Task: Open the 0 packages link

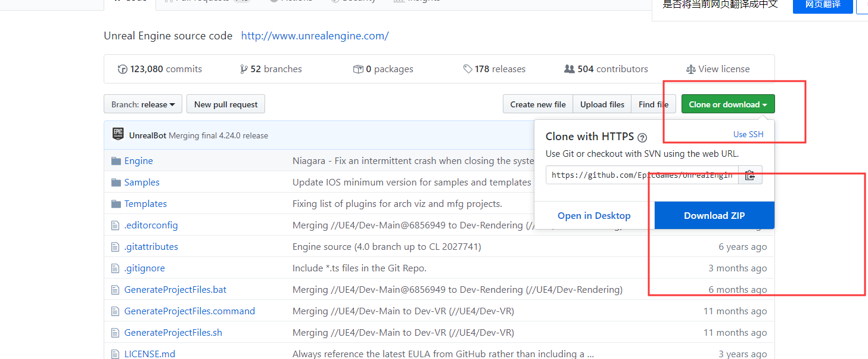Action: coord(383,69)
